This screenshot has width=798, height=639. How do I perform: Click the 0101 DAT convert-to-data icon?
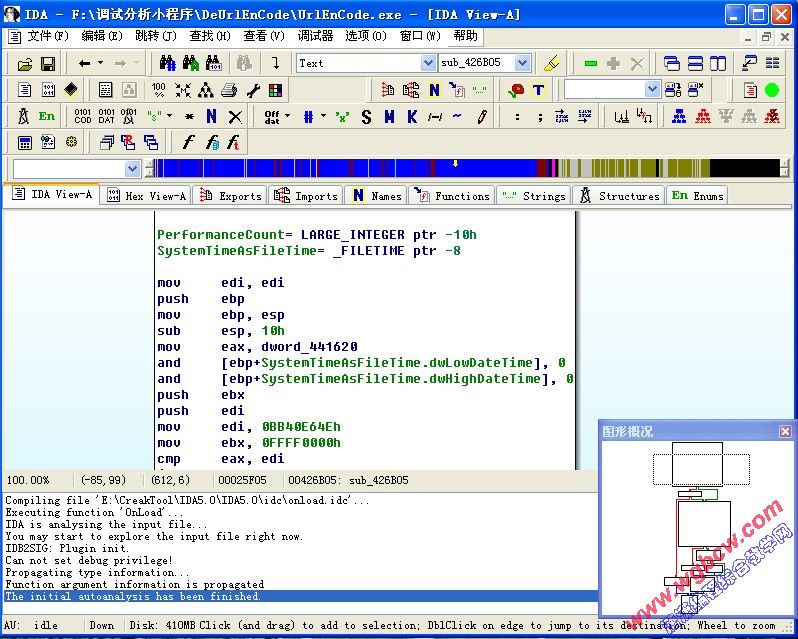click(x=106, y=117)
